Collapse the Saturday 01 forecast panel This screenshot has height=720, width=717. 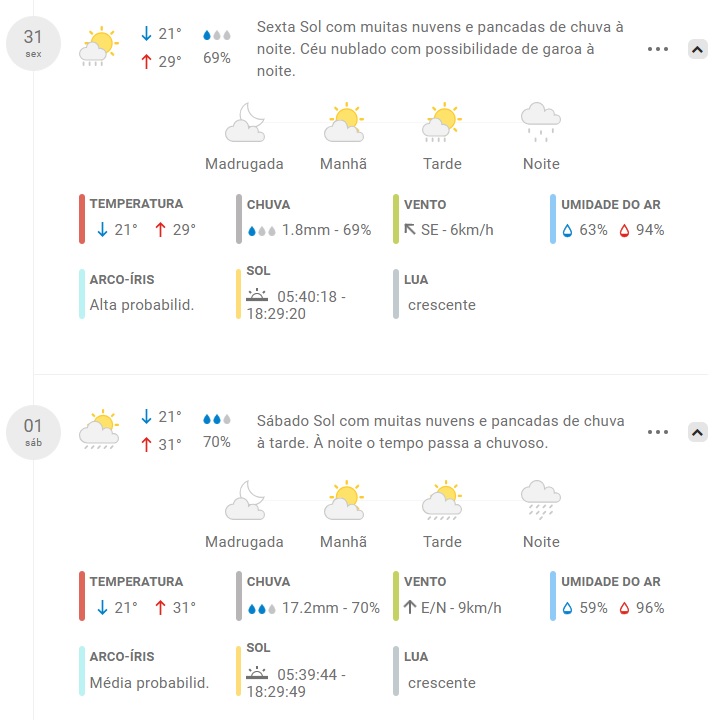(x=698, y=432)
